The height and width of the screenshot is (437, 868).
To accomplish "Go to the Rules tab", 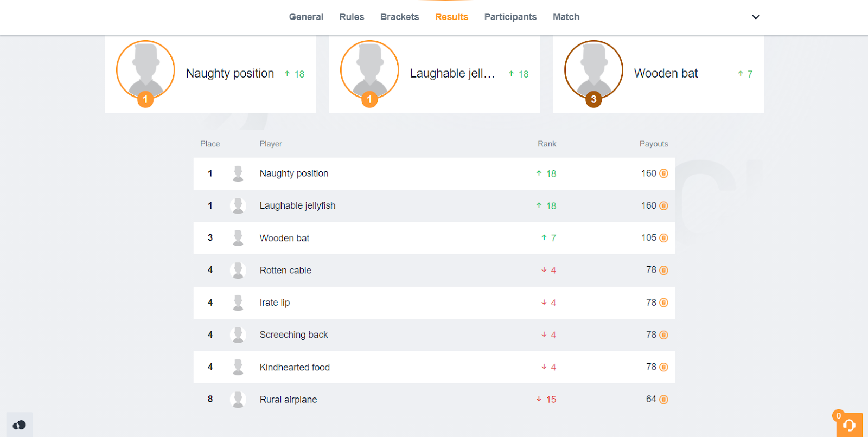I will pos(352,17).
